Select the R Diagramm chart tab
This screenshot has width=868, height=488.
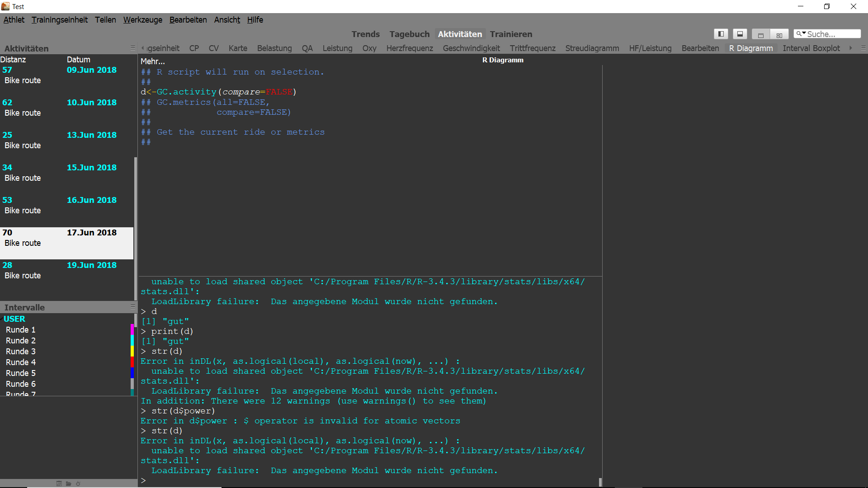751,48
